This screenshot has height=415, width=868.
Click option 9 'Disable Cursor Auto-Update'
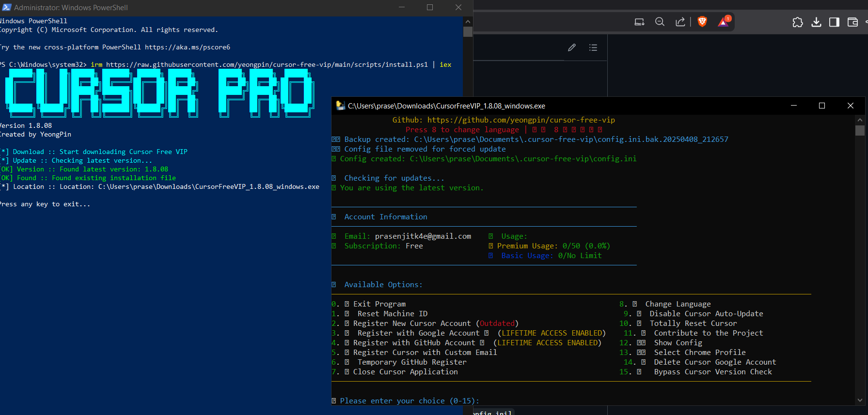point(694,314)
